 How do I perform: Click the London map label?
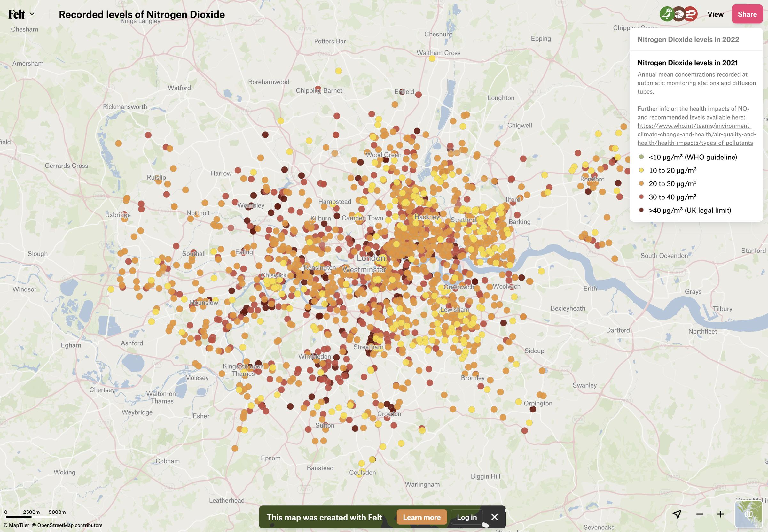[x=371, y=258]
